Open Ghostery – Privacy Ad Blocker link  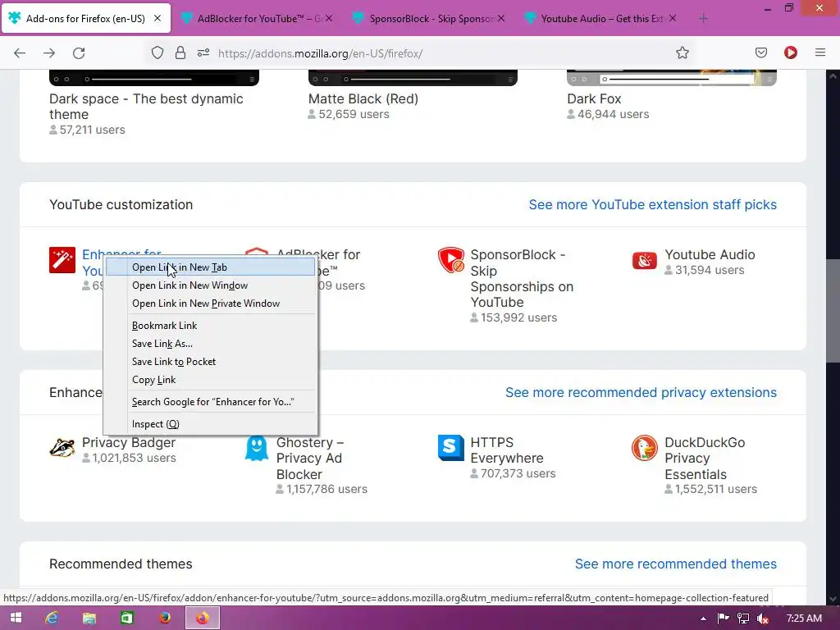[x=310, y=459]
